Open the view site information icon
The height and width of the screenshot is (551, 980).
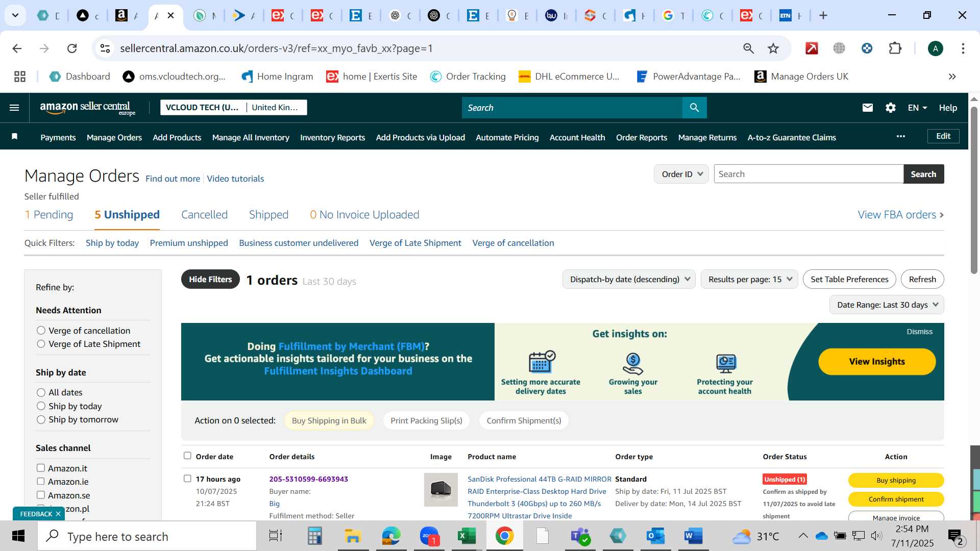[105, 48]
